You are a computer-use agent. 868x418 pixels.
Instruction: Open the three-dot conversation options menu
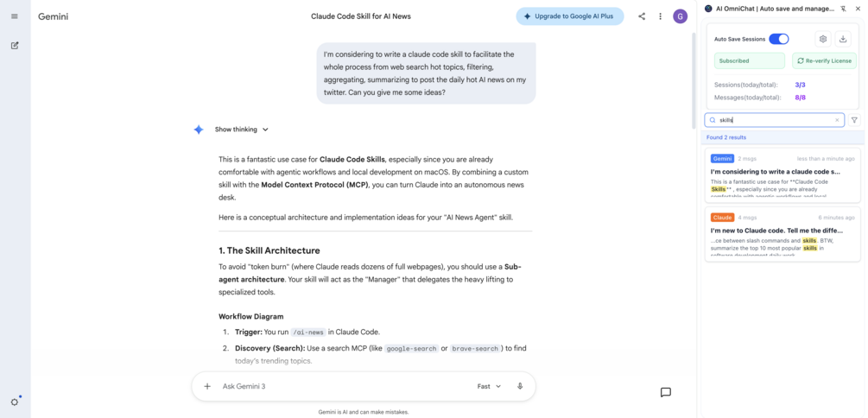tap(660, 16)
